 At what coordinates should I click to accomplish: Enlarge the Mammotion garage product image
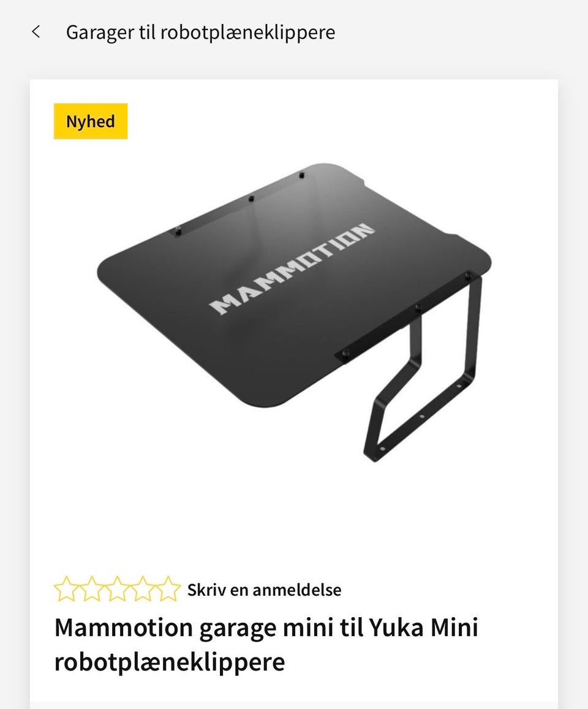(294, 312)
